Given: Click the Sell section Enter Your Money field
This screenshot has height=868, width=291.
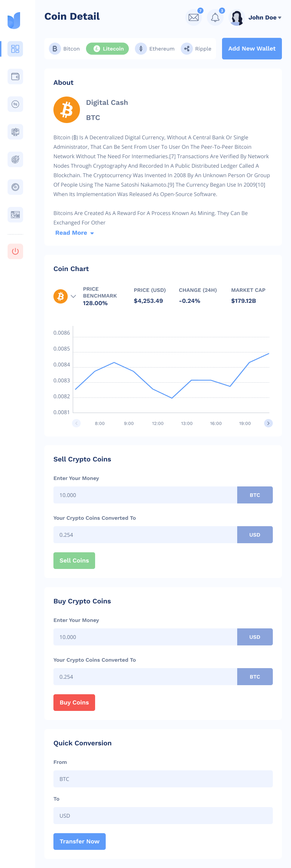Looking at the screenshot, I should pyautogui.click(x=145, y=495).
